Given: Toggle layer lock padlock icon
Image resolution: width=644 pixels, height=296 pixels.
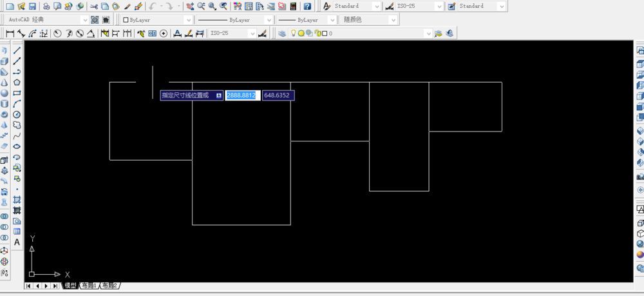Looking at the screenshot, I should 317,34.
